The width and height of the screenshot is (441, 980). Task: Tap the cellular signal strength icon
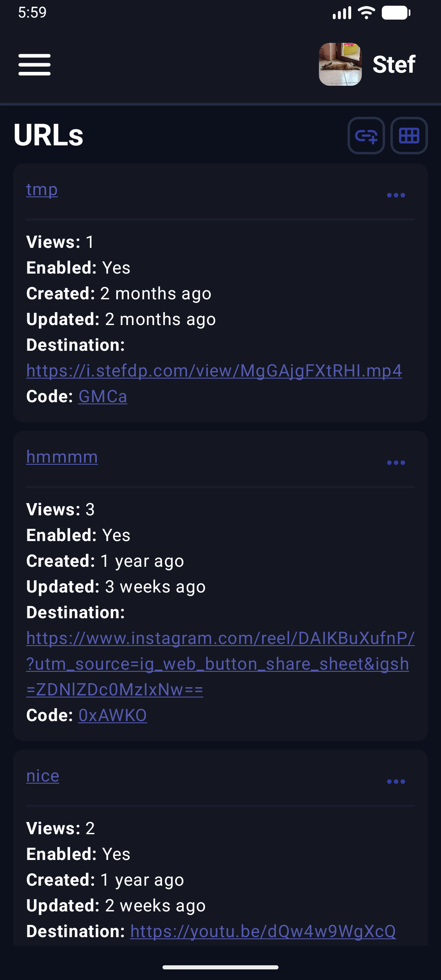pos(342,13)
